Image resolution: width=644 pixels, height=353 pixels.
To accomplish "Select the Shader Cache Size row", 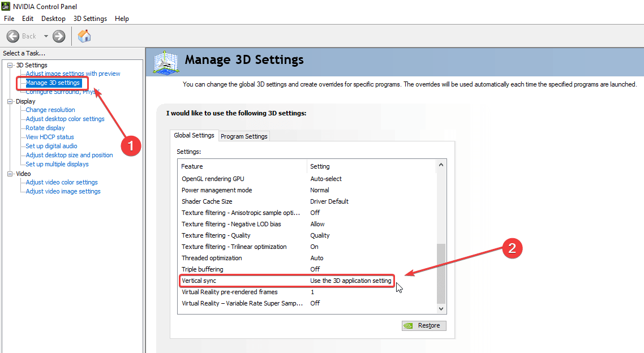I will 307,201.
